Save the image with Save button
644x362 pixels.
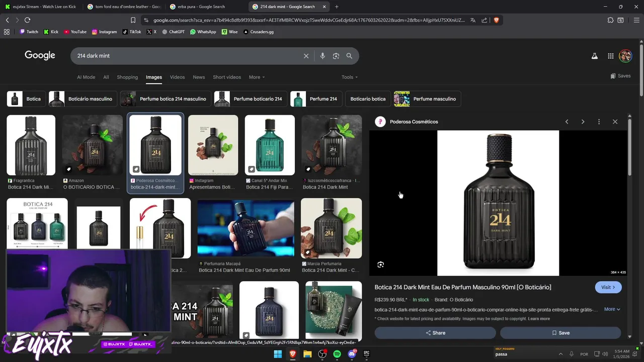[560, 333]
